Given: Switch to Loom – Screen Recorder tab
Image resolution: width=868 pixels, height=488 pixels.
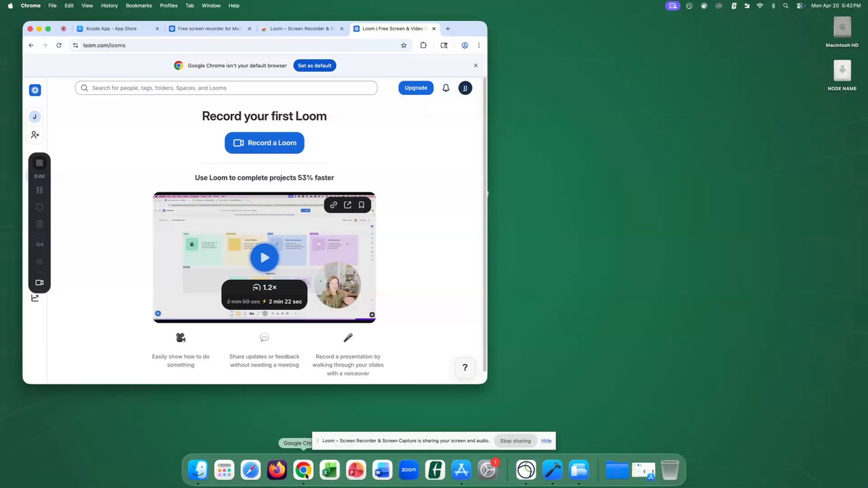Looking at the screenshot, I should (x=301, y=28).
